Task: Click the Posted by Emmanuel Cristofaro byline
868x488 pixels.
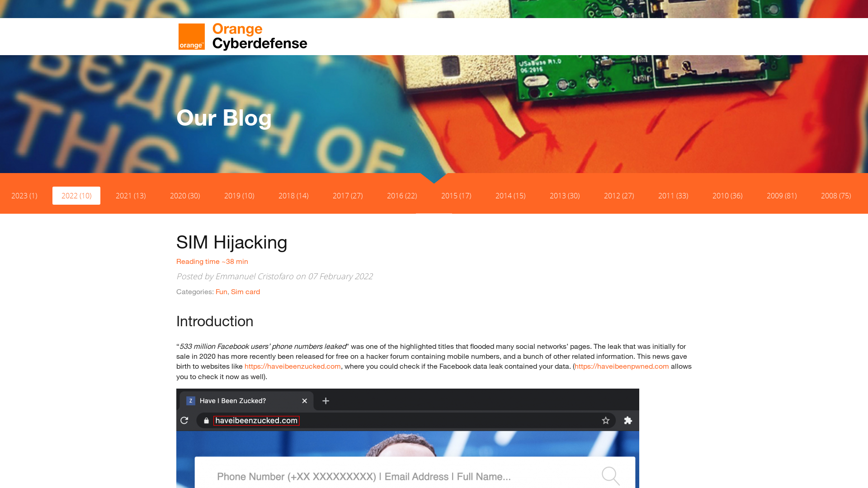Action: coord(274,277)
